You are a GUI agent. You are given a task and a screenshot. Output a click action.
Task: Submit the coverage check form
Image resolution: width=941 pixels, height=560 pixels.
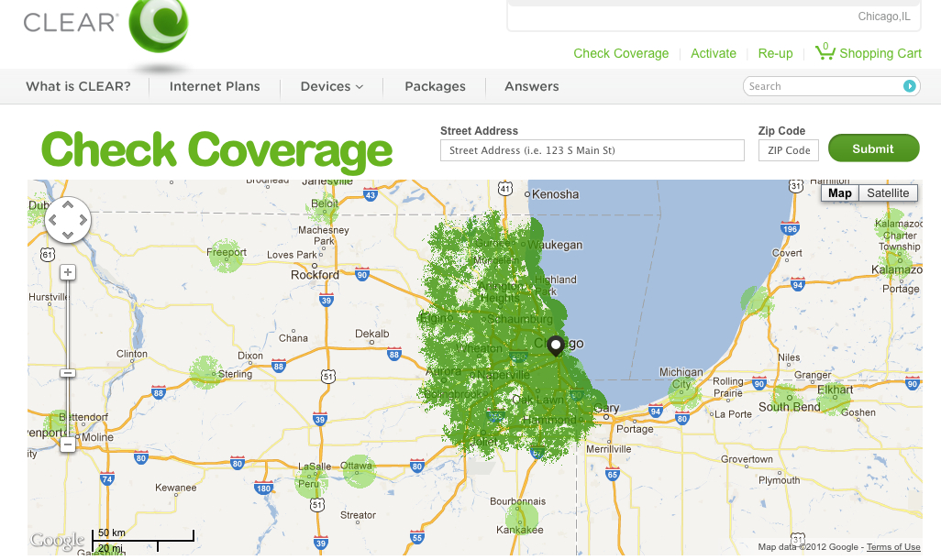click(873, 148)
